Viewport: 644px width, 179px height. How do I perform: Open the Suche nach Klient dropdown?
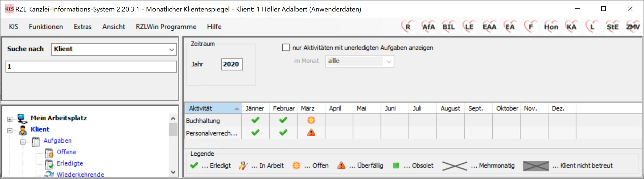coord(171,49)
